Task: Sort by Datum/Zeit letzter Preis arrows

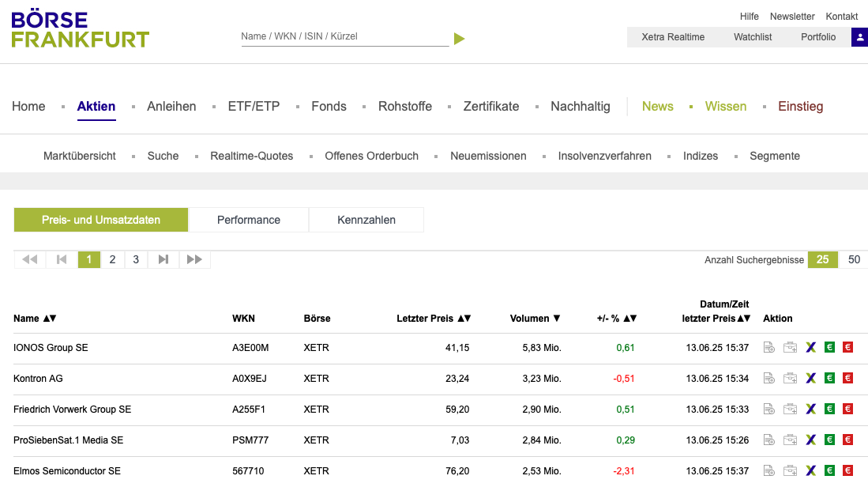Action: 744,318
